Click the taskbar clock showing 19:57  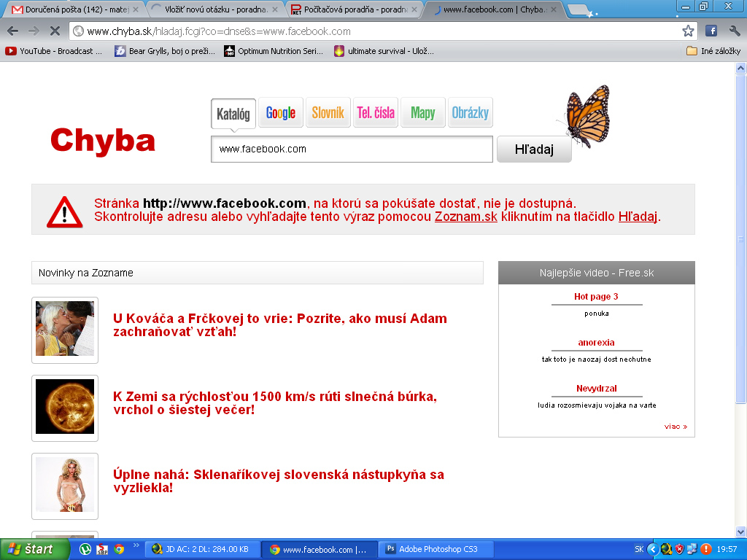coord(727,550)
